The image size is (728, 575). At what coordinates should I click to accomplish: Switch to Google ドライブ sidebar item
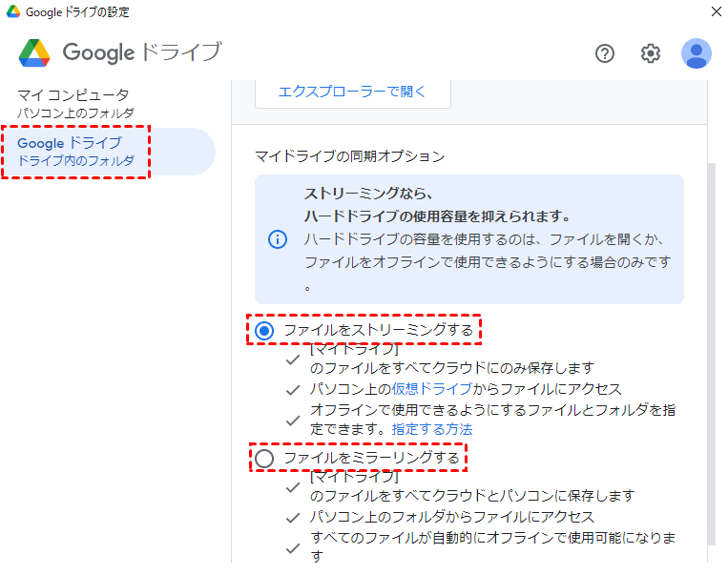108,152
